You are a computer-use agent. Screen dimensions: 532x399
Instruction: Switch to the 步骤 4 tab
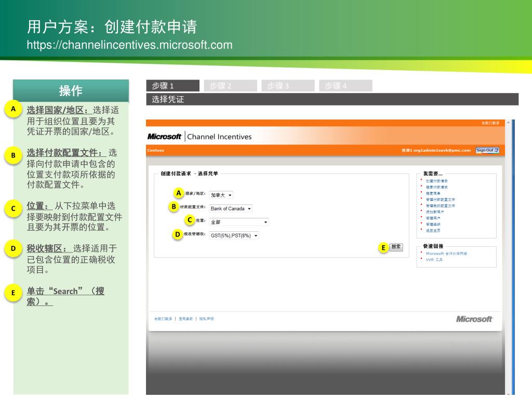pos(345,86)
